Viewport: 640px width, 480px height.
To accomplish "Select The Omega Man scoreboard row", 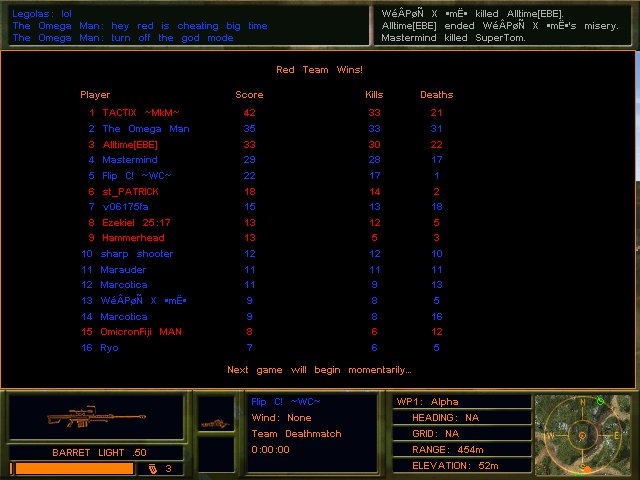I will coord(145,129).
